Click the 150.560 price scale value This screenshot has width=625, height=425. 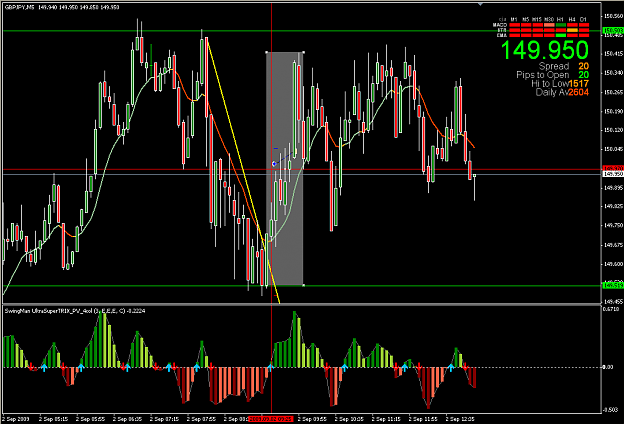coord(614,16)
